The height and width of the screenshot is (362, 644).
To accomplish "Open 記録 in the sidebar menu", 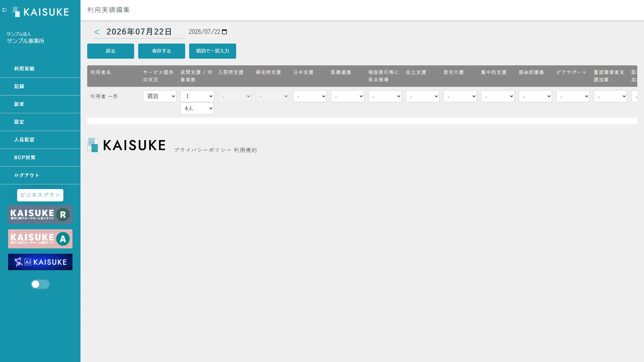I will [40, 86].
